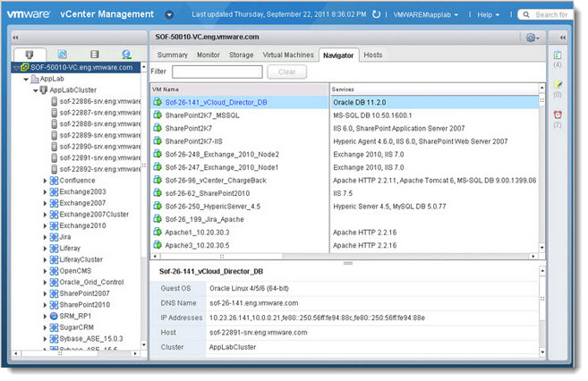Image resolution: width=588 pixels, height=381 pixels.
Task: Click the vCenter server icon in tree root
Action: [25, 67]
